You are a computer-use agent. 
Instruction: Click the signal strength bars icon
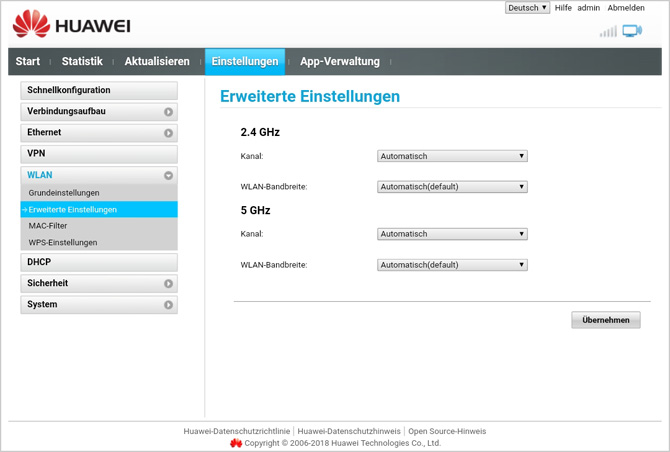[x=608, y=31]
